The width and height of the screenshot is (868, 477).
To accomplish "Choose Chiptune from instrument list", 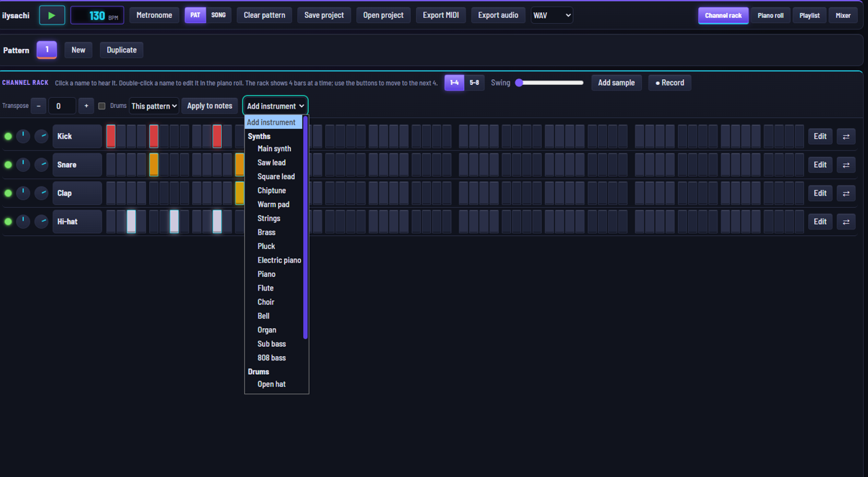I will tap(274, 191).
